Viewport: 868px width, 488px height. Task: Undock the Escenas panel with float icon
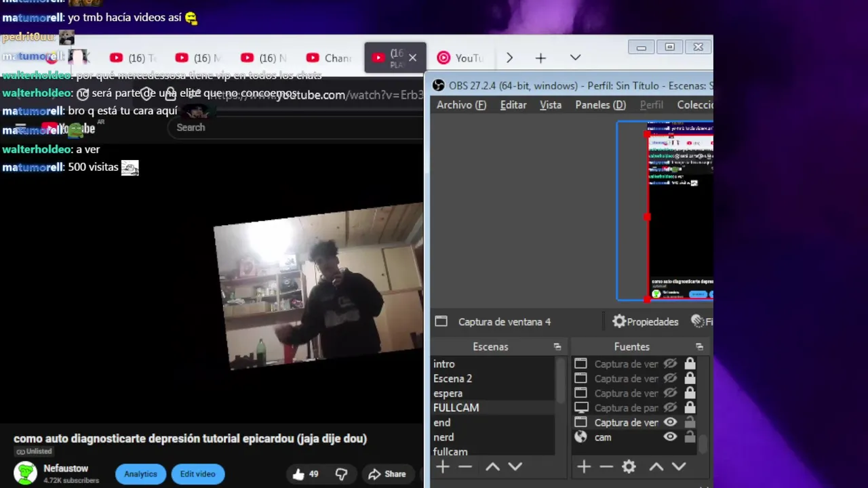pos(557,346)
